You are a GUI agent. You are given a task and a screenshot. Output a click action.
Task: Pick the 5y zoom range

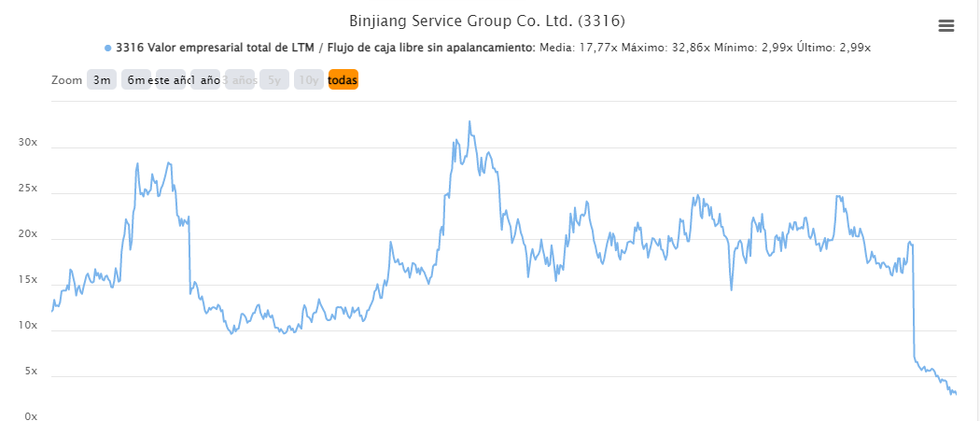(274, 80)
